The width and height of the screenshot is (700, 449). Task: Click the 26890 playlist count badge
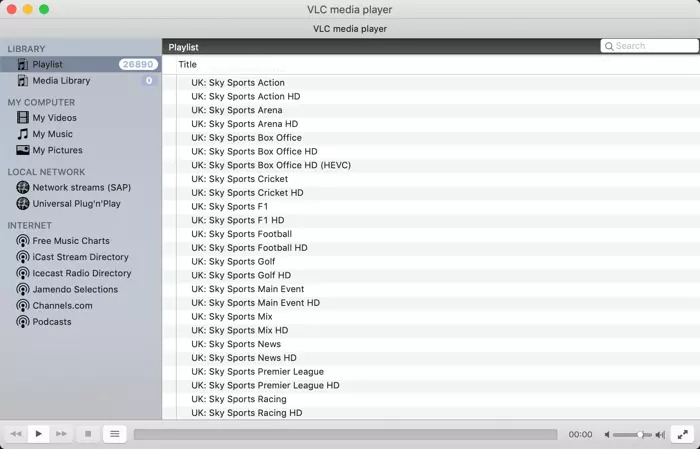138,64
